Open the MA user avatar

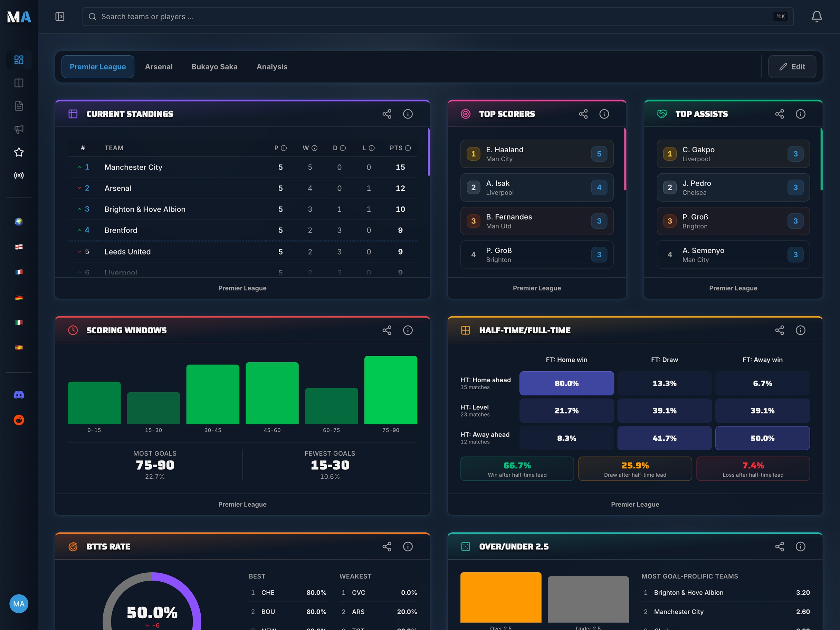point(19,604)
